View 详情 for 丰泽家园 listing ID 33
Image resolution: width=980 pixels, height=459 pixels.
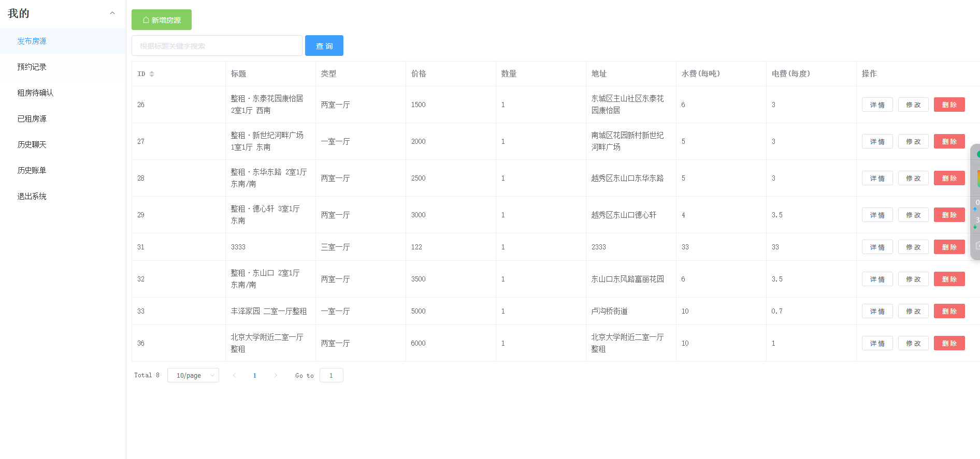(x=877, y=311)
